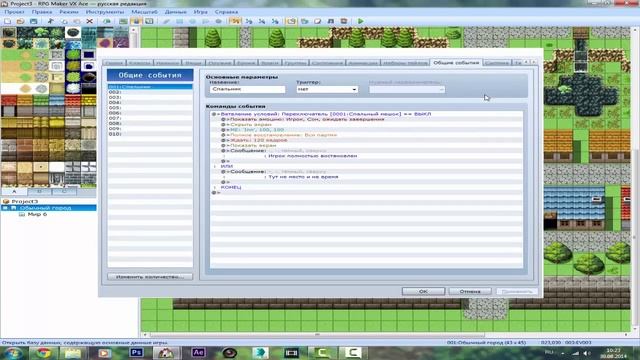Open the Игра menu
This screenshot has height=360, width=640.
pos(200,12)
